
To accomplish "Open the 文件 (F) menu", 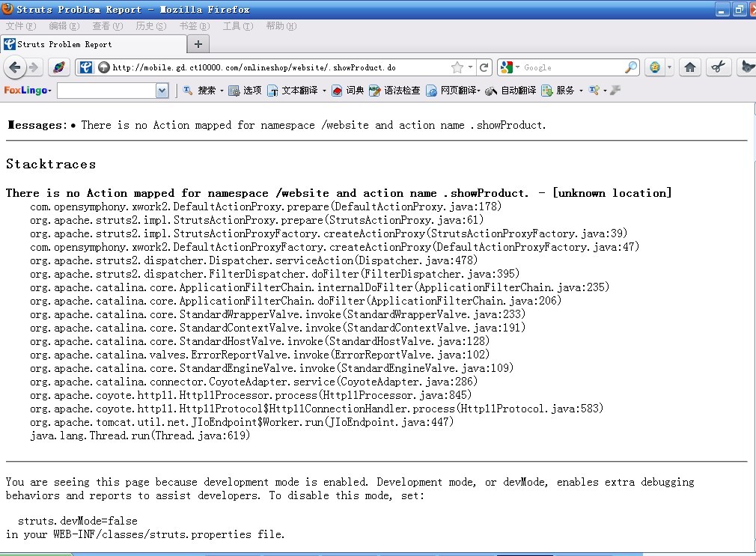I will [x=21, y=26].
